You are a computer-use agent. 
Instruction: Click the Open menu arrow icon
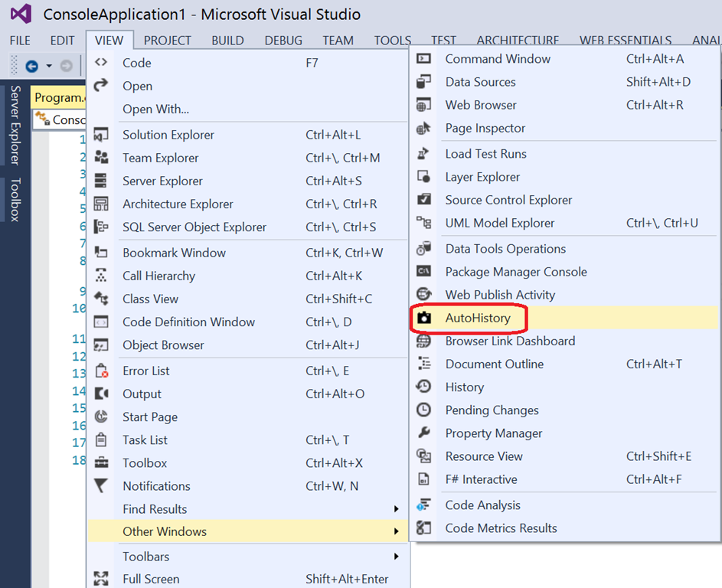point(101,85)
